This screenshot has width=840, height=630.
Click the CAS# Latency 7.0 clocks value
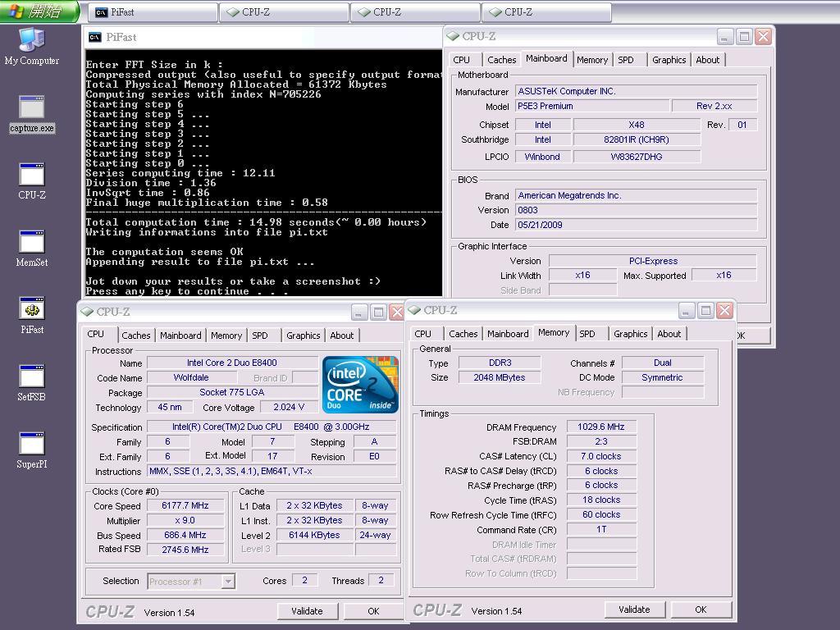pos(601,456)
